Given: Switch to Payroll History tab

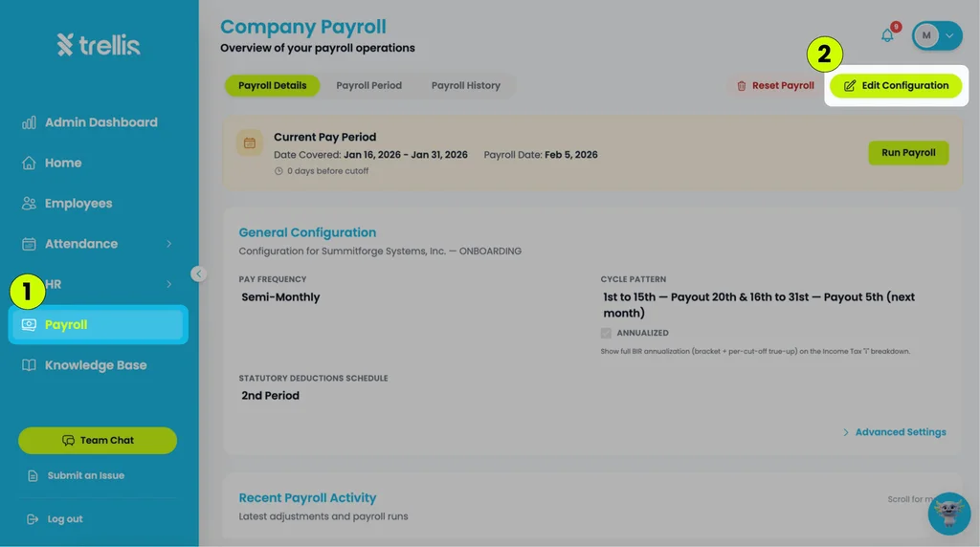Looking at the screenshot, I should pos(466,85).
